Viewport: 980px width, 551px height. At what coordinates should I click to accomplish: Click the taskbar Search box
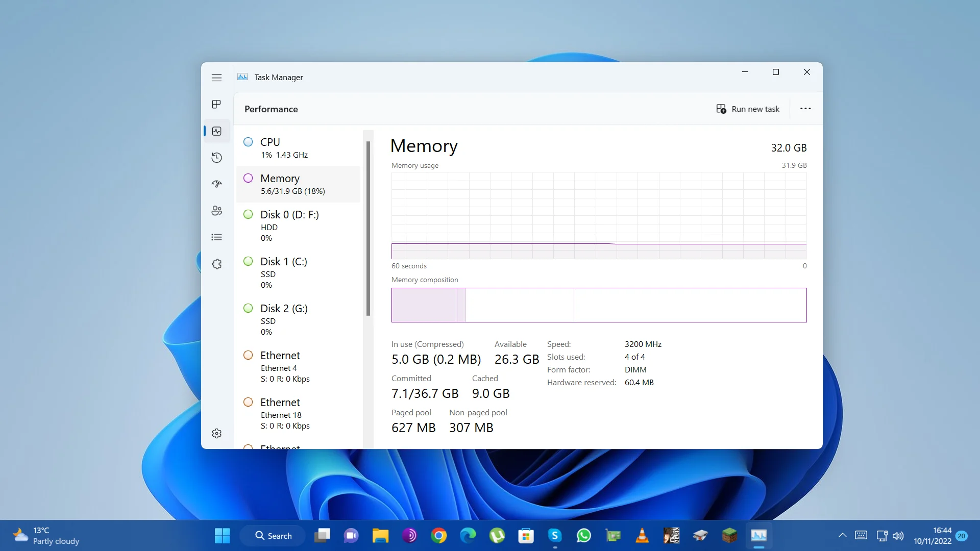coord(273,536)
